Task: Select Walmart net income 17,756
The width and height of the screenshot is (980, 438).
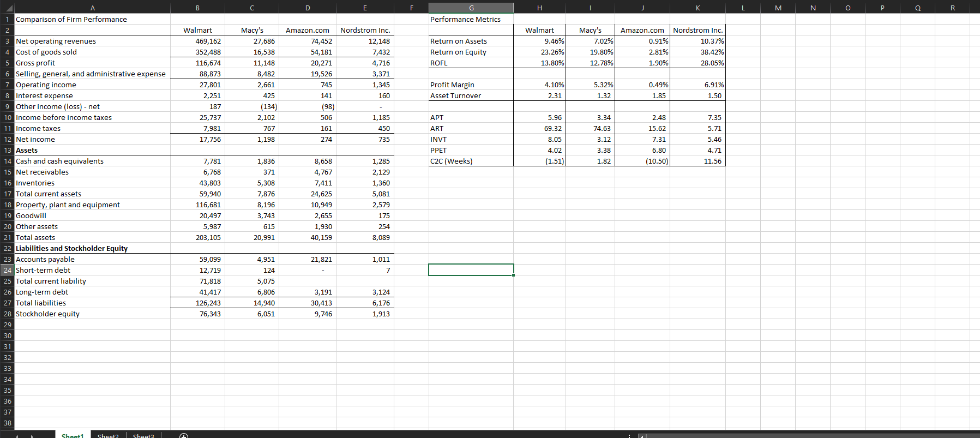Action: 197,139
